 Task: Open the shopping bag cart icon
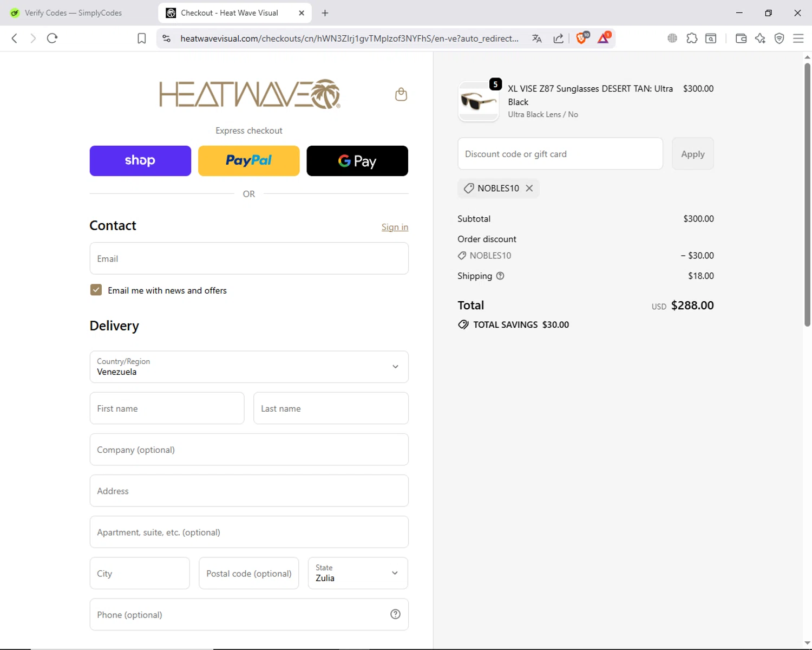point(401,94)
